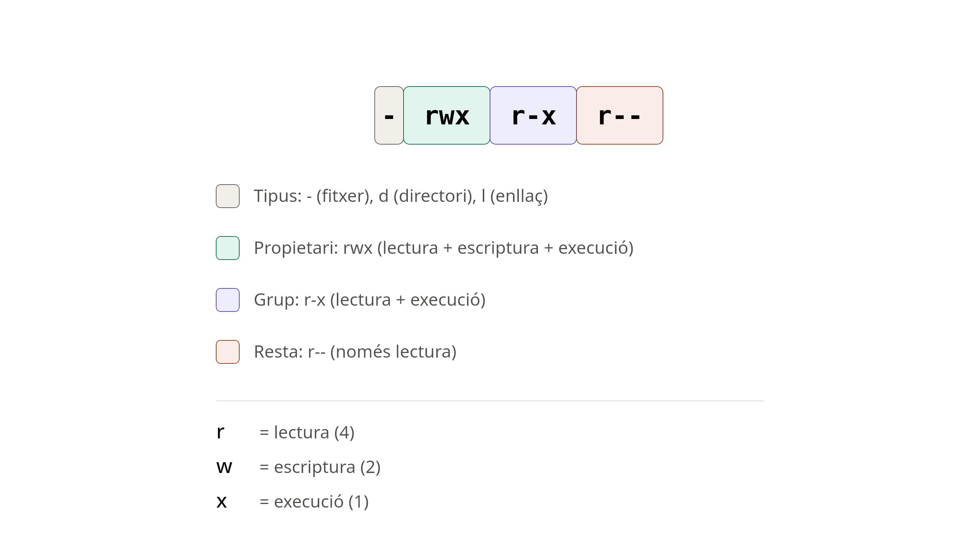
Task: Click the Propietari rwx description text
Action: point(444,248)
